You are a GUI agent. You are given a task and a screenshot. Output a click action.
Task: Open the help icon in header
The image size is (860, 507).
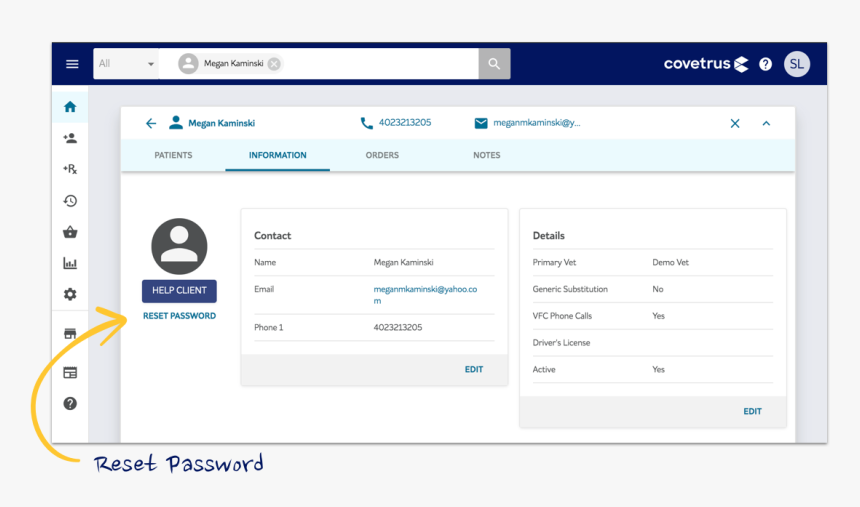coord(765,64)
